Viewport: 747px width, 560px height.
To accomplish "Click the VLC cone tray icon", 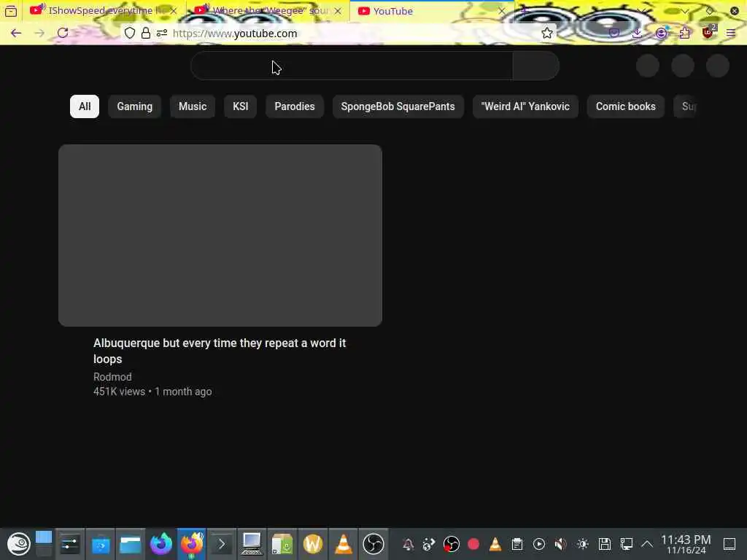I will pos(495,544).
